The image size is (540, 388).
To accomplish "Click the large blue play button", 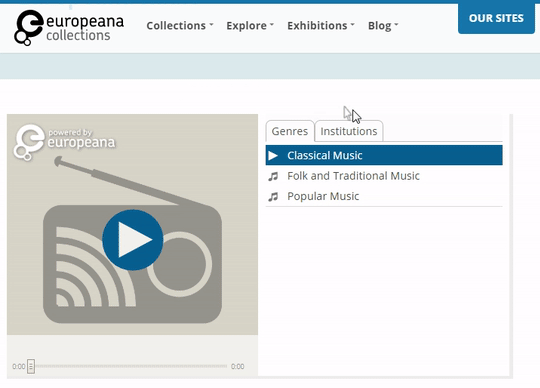I will (133, 240).
